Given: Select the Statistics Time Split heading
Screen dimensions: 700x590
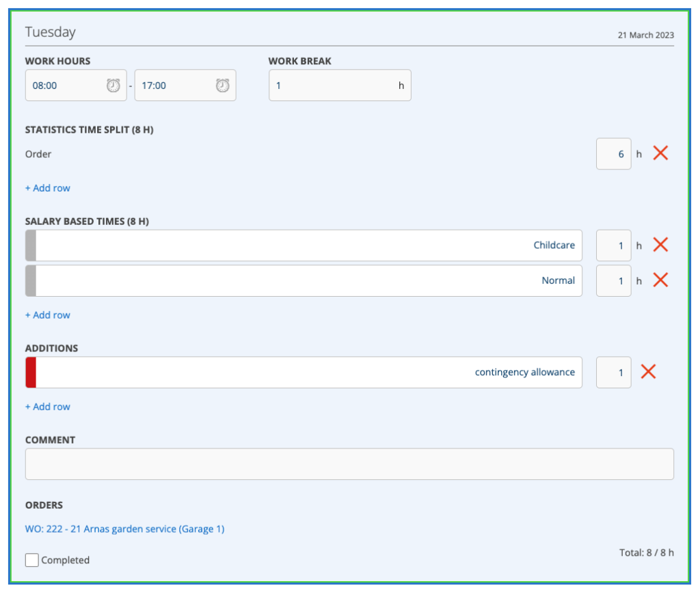Looking at the screenshot, I should tap(90, 130).
